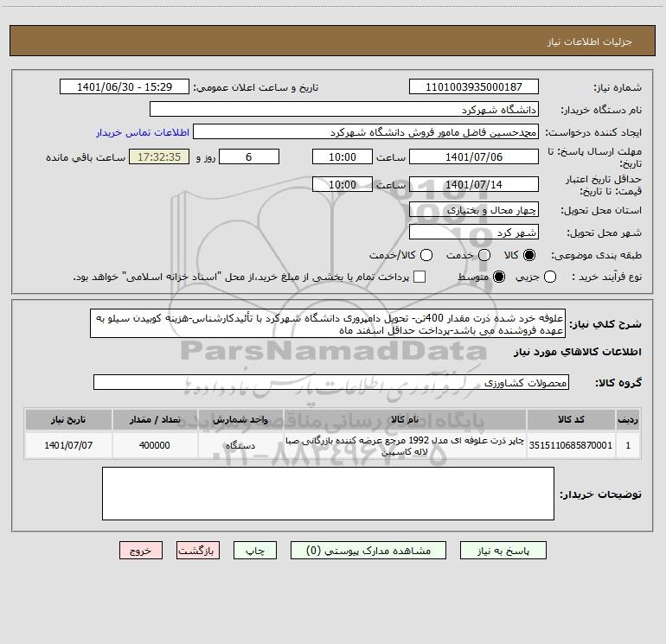Screen dimensions: 666x644
Task: Click the remaining time field 17:32:35
Action: pyautogui.click(x=159, y=156)
